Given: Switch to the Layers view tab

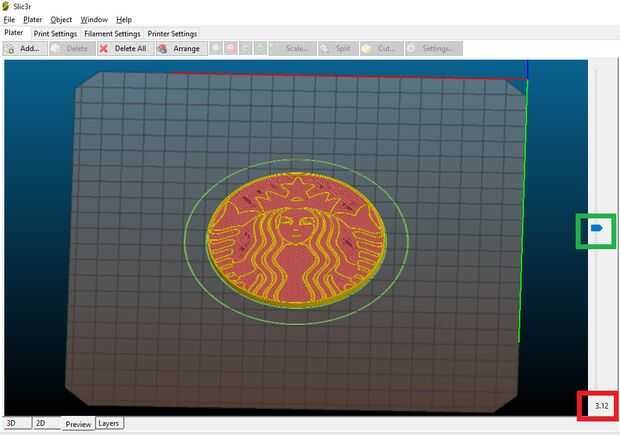Looking at the screenshot, I should pos(109,423).
